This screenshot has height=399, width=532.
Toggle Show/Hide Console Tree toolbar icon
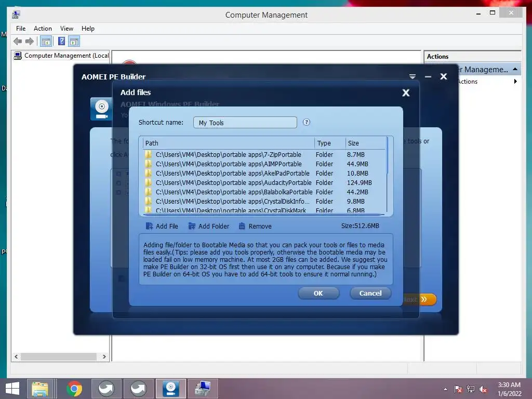point(46,42)
